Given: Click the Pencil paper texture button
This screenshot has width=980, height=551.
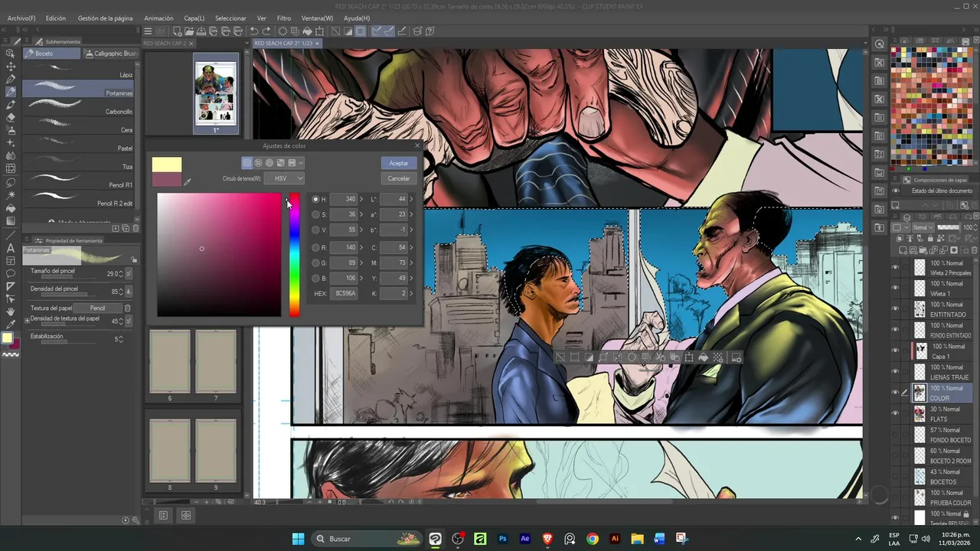Looking at the screenshot, I should click(97, 308).
